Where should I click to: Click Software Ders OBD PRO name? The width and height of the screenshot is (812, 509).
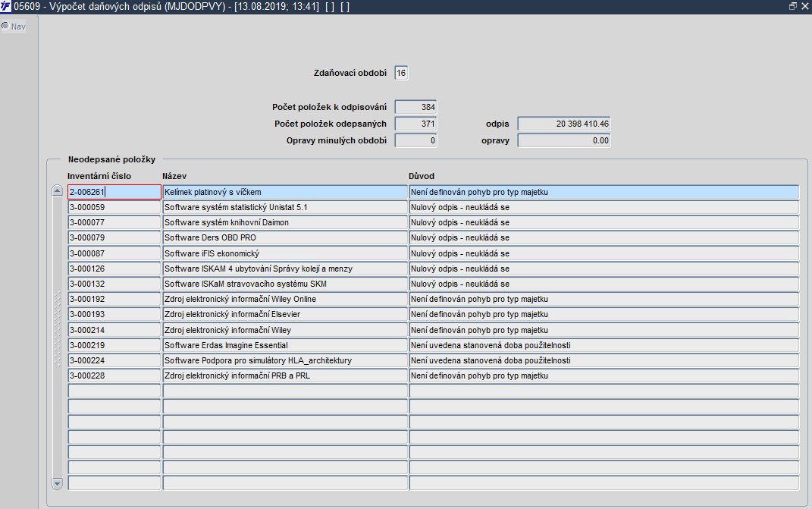[x=285, y=238]
